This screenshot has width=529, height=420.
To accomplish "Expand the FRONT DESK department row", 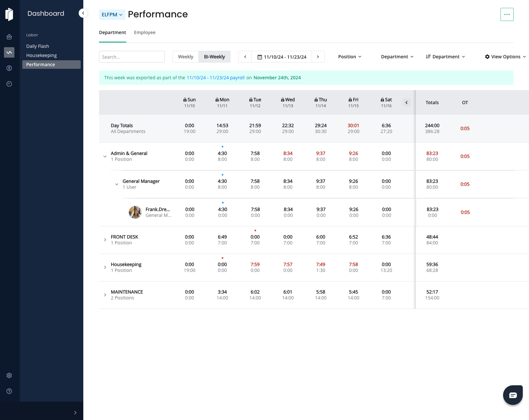I will click(x=105, y=240).
